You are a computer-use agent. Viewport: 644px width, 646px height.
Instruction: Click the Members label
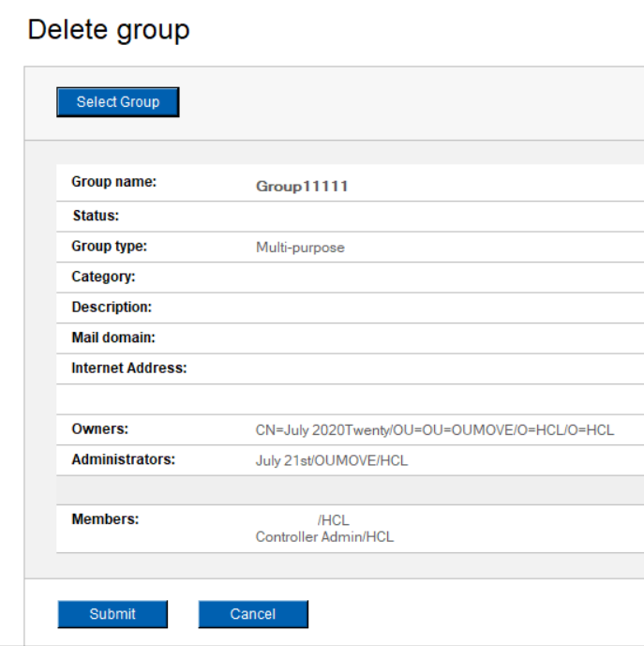pyautogui.click(x=105, y=519)
